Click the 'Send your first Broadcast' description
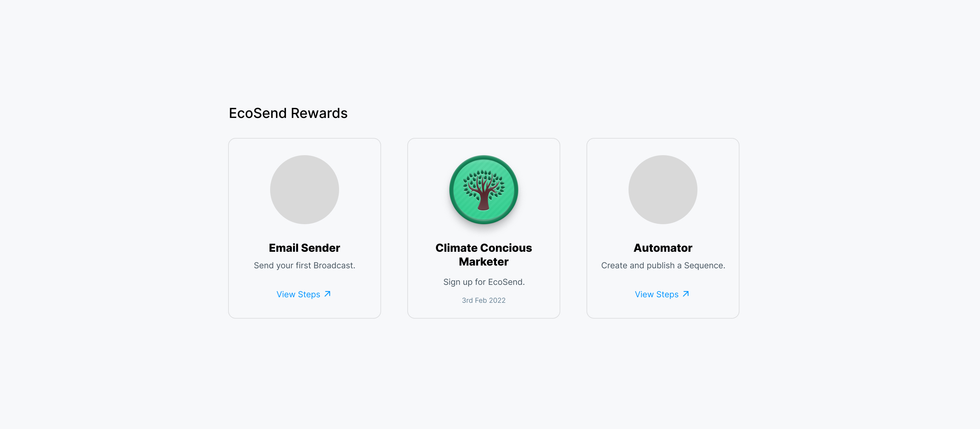This screenshot has height=429, width=980. tap(304, 265)
